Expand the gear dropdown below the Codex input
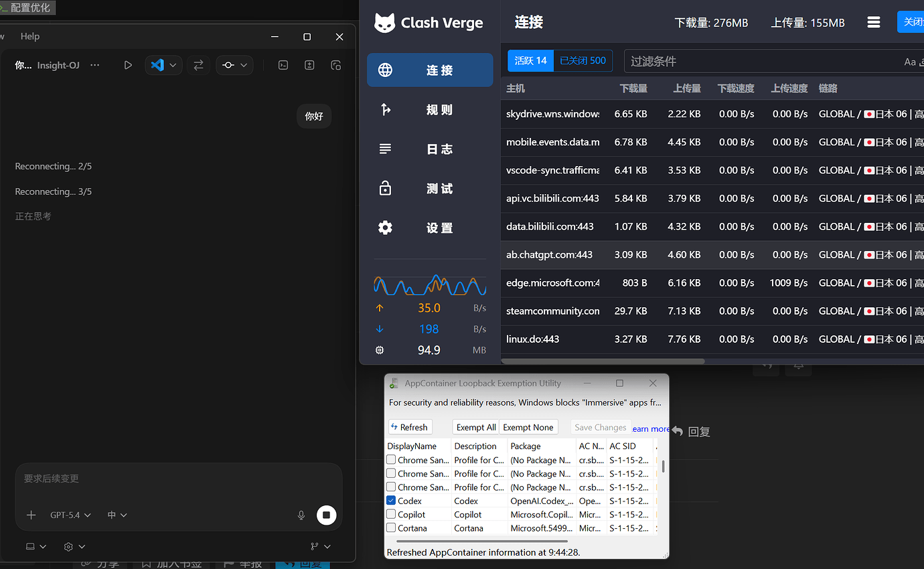924x569 pixels. [74, 547]
